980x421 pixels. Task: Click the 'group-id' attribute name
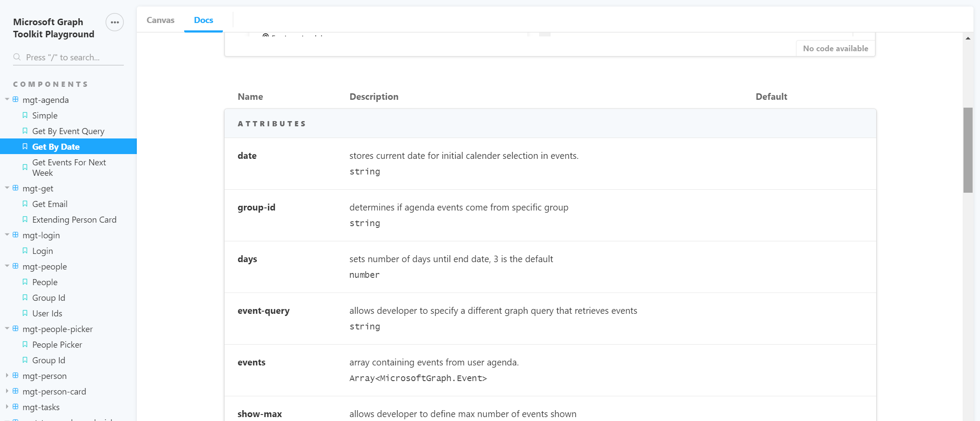pos(256,207)
